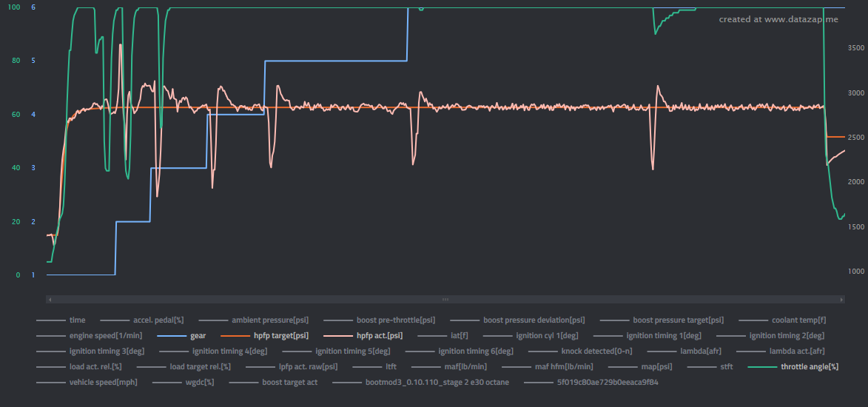Click the scrollbar left arrow below chart
Viewport: 868px width, 407px height.
50,300
